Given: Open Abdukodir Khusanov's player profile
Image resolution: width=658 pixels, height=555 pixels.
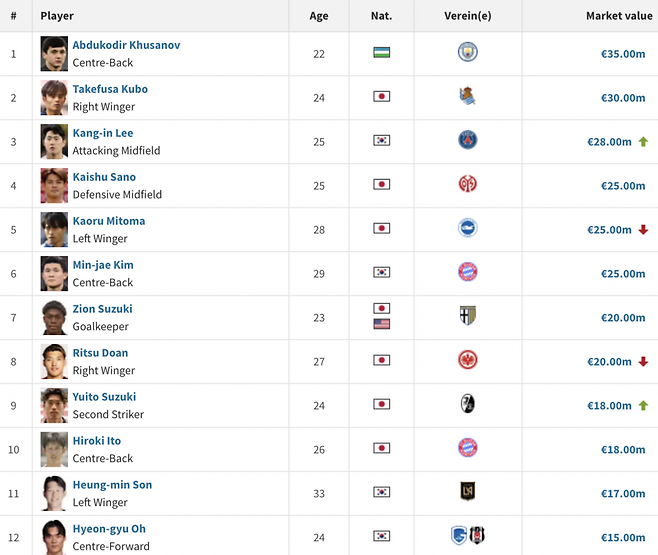Looking at the screenshot, I should (x=126, y=45).
